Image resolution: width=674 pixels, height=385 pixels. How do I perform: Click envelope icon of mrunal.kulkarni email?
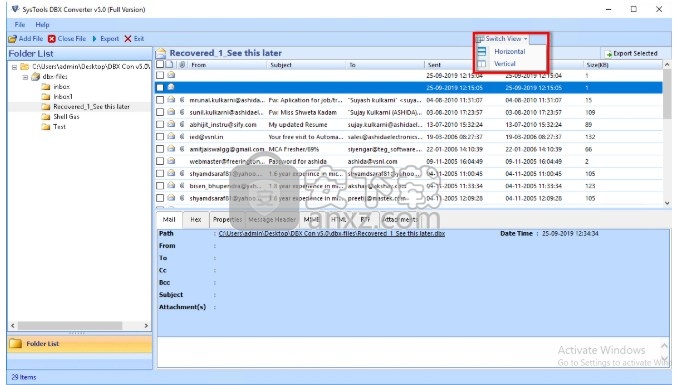[171, 100]
